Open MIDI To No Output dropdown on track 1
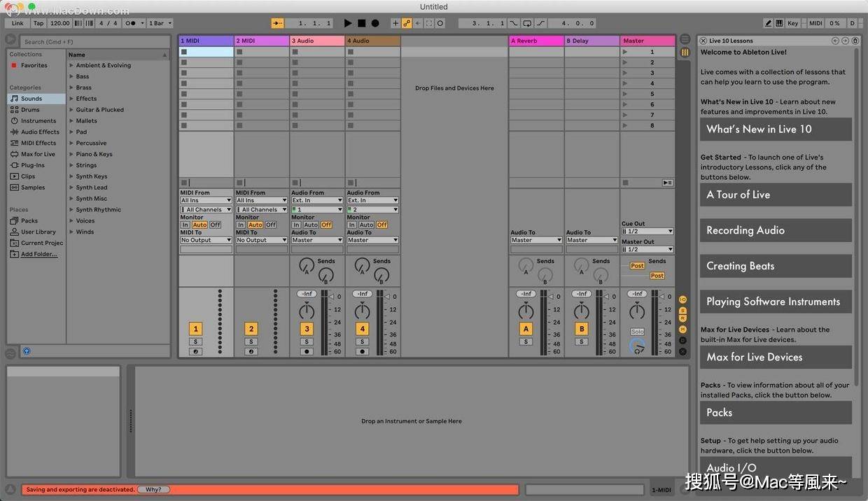The width and height of the screenshot is (868, 501). click(x=206, y=240)
